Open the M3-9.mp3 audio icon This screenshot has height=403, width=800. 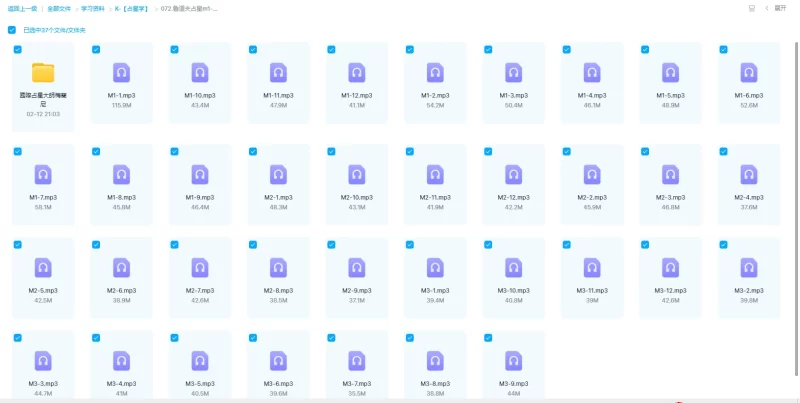513,360
